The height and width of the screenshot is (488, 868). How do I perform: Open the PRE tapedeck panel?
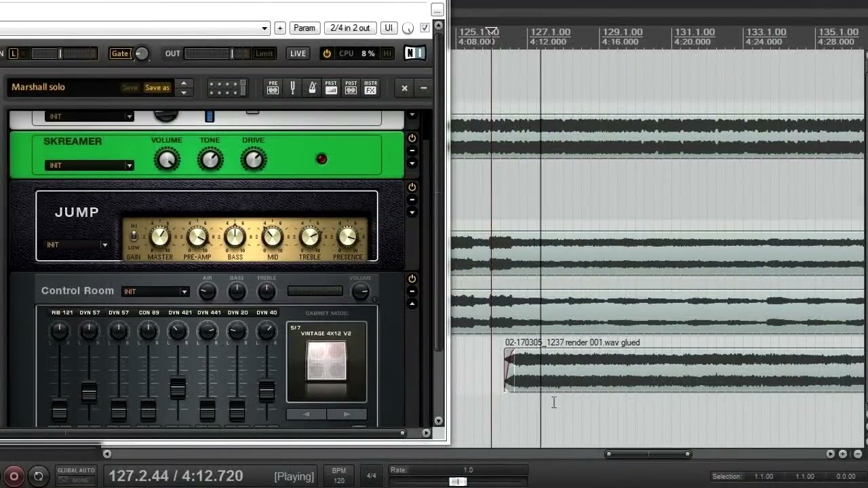tap(273, 87)
